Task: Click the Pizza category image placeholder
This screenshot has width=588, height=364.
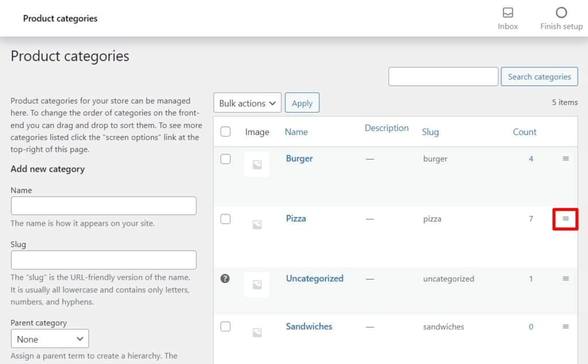Action: click(257, 224)
